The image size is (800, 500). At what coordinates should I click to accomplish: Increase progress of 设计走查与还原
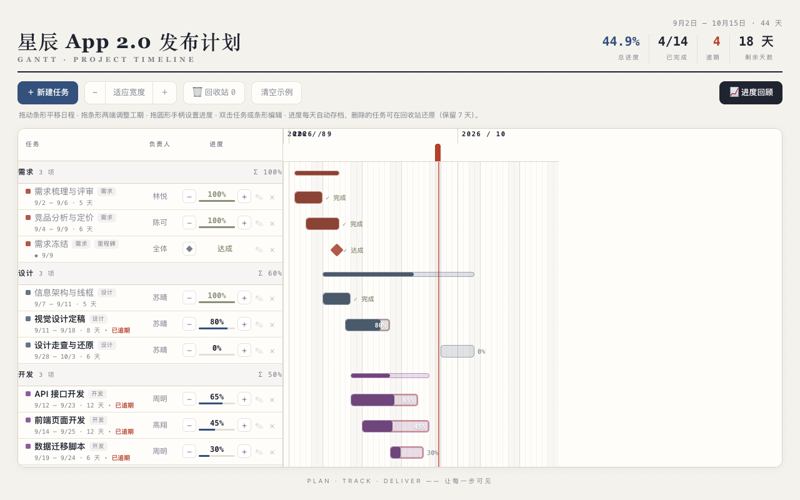coord(244,350)
